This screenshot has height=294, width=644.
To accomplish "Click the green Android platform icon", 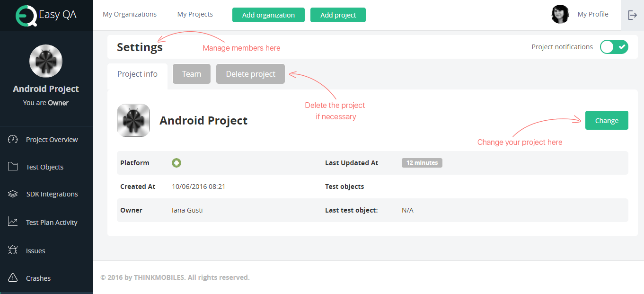I will coord(176,163).
